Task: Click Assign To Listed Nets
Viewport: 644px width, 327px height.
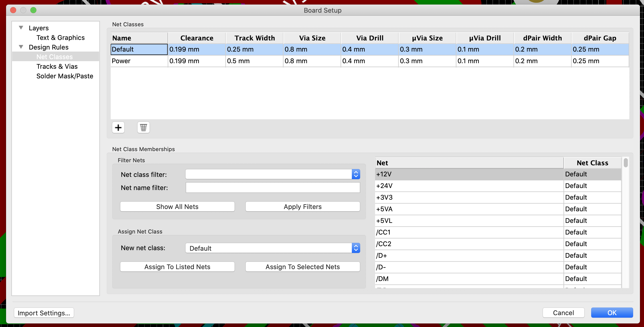Action: point(177,267)
